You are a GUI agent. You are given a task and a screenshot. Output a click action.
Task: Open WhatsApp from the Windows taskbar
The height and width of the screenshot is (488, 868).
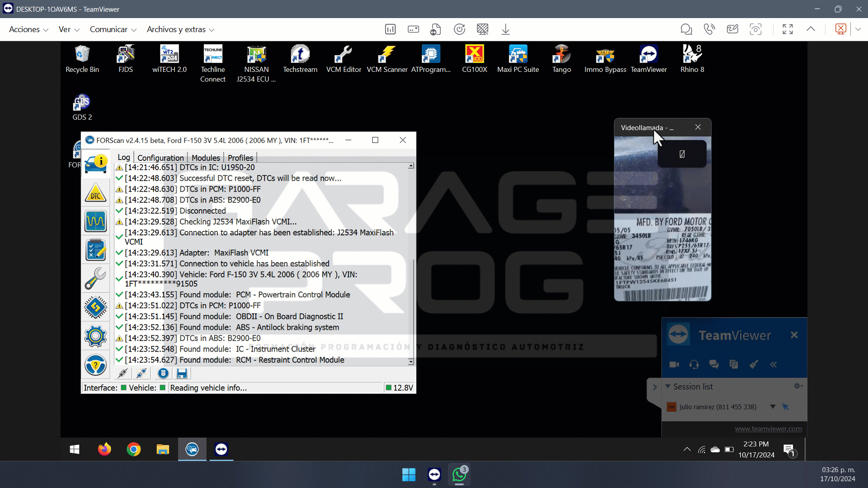[x=459, y=474]
